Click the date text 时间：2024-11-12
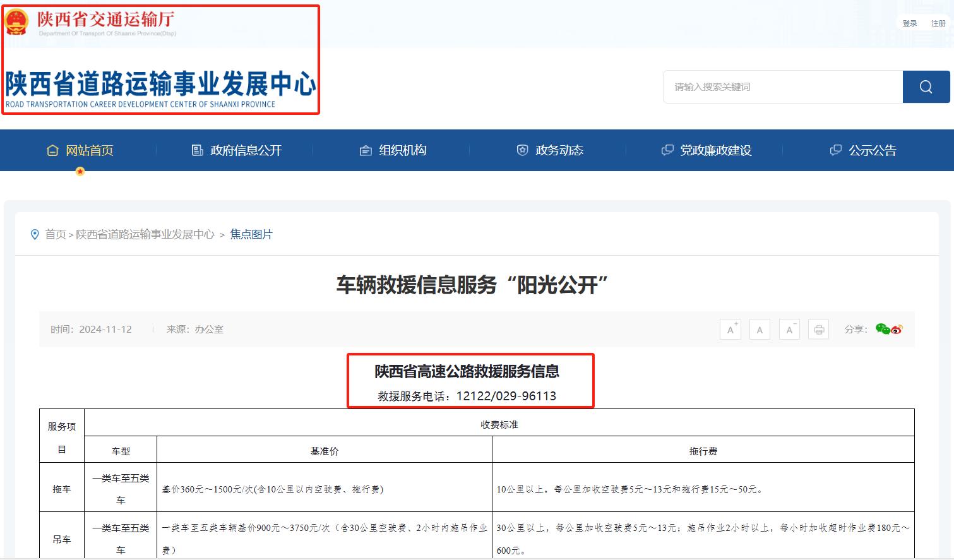This screenshot has width=954, height=560. pyautogui.click(x=91, y=330)
